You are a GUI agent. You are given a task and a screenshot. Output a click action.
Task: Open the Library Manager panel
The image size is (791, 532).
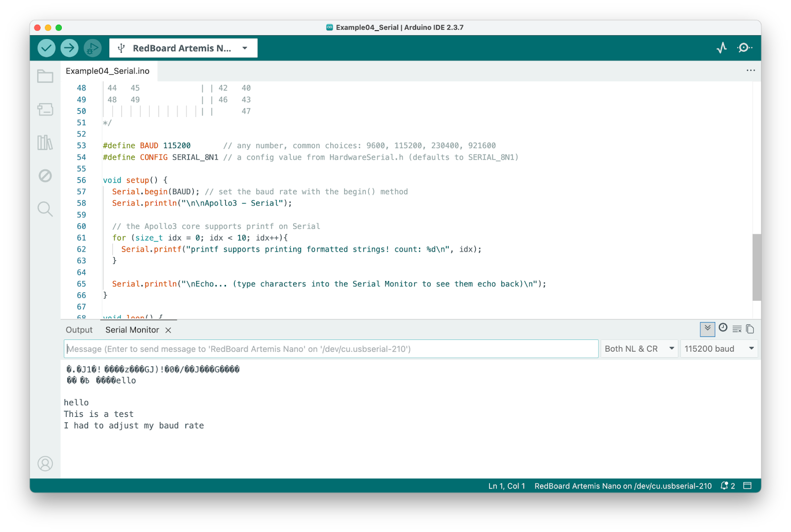[45, 143]
